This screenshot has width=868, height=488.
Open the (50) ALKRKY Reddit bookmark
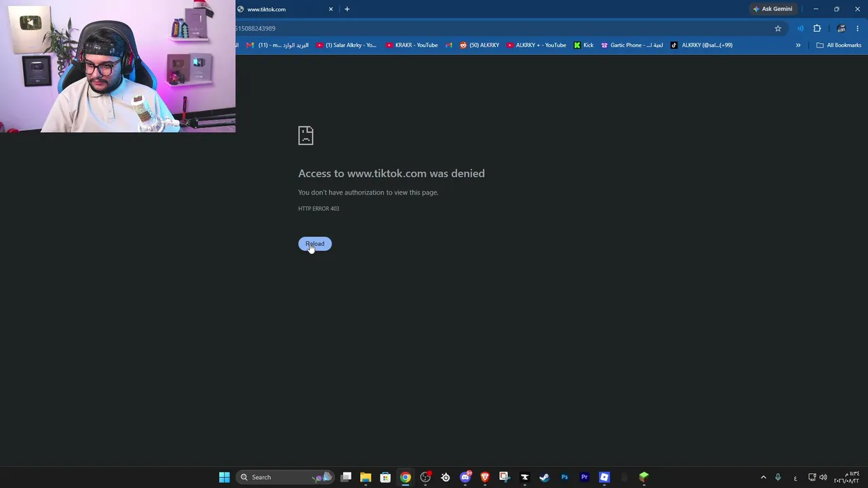[x=479, y=45]
